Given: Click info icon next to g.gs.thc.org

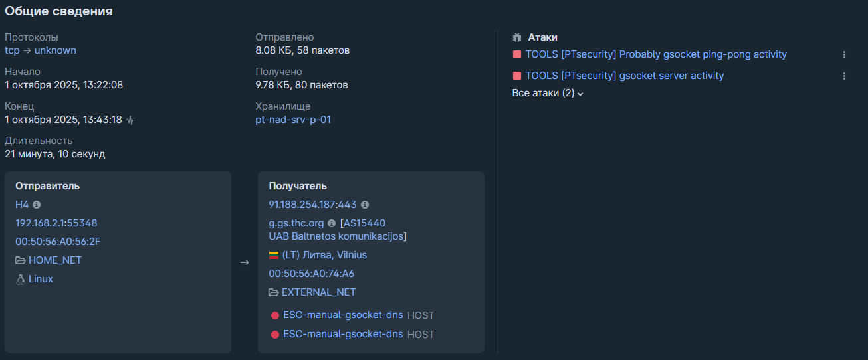Looking at the screenshot, I should pos(332,223).
